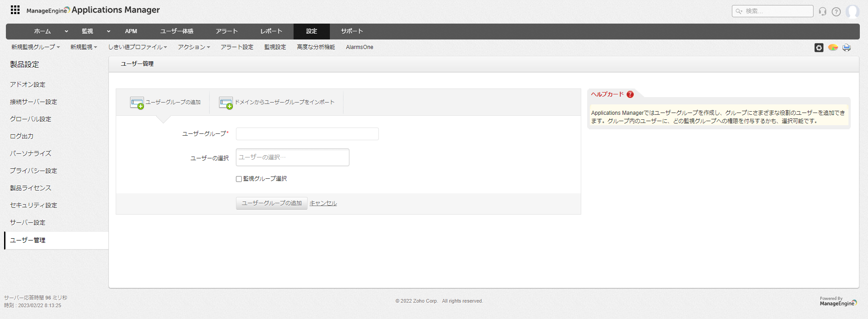Open the アラート tab

(227, 31)
